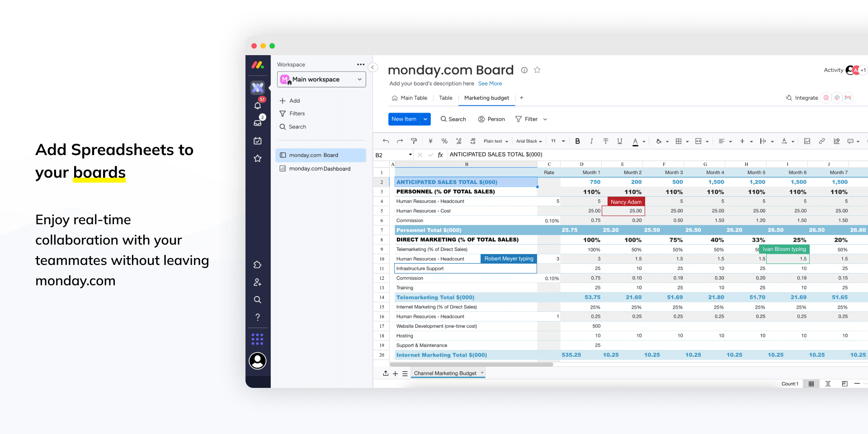Click the redo arrow in spreadsheet toolbar
868x434 pixels.
coord(400,141)
